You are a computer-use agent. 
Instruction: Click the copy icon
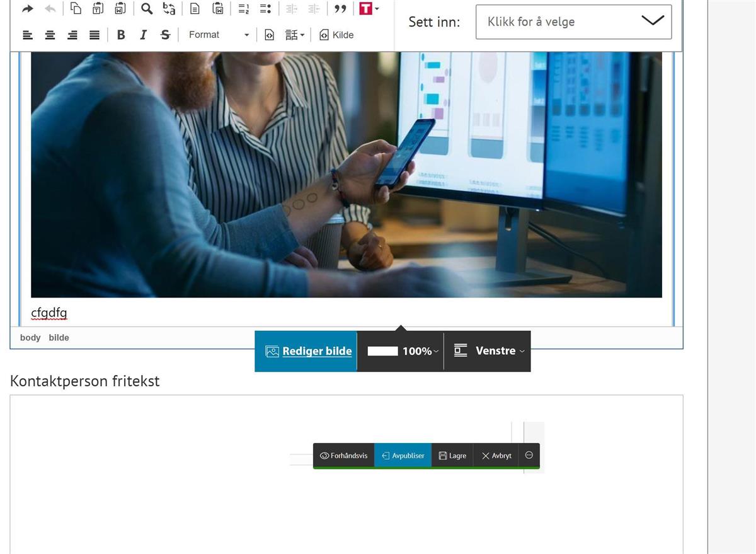pyautogui.click(x=76, y=9)
